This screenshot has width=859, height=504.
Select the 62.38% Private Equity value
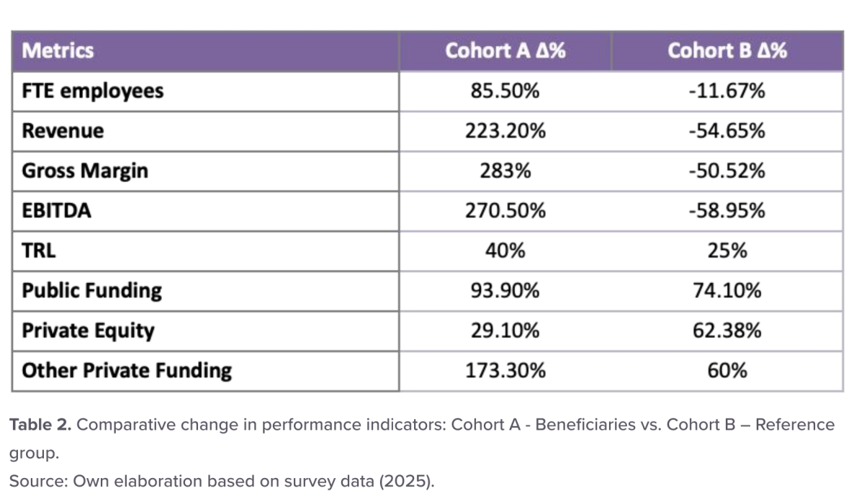(727, 331)
